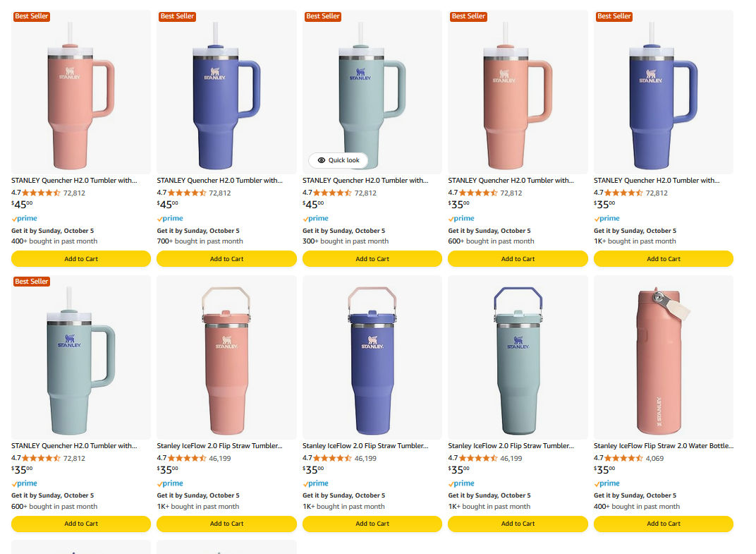Viewport: 756px width, 554px height.
Task: Open title link of the pink $35 Quencher
Action: tap(511, 181)
